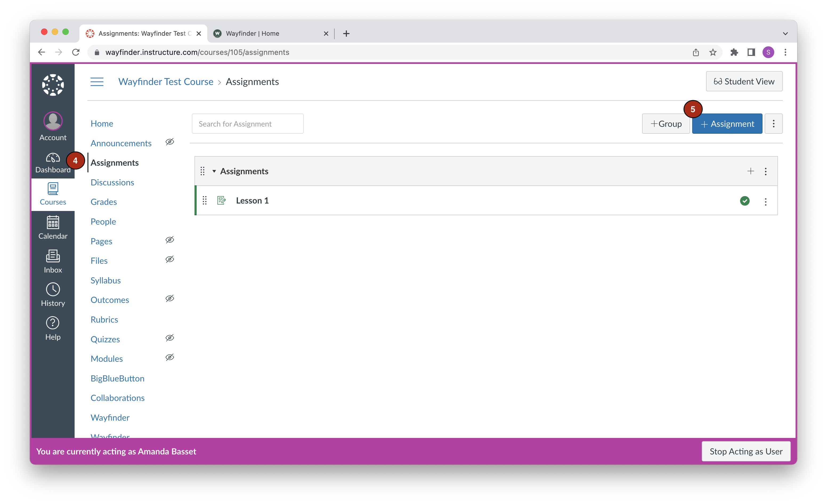Click the hidden-visibility eye icon beside Pages
Image resolution: width=827 pixels, height=504 pixels.
point(170,239)
